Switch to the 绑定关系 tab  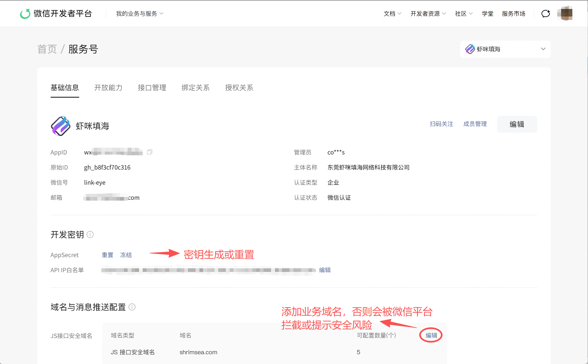pyautogui.click(x=196, y=88)
